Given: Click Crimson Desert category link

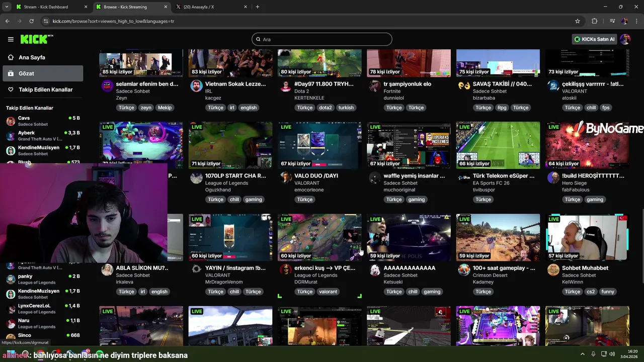Looking at the screenshot, I should coord(491,275).
